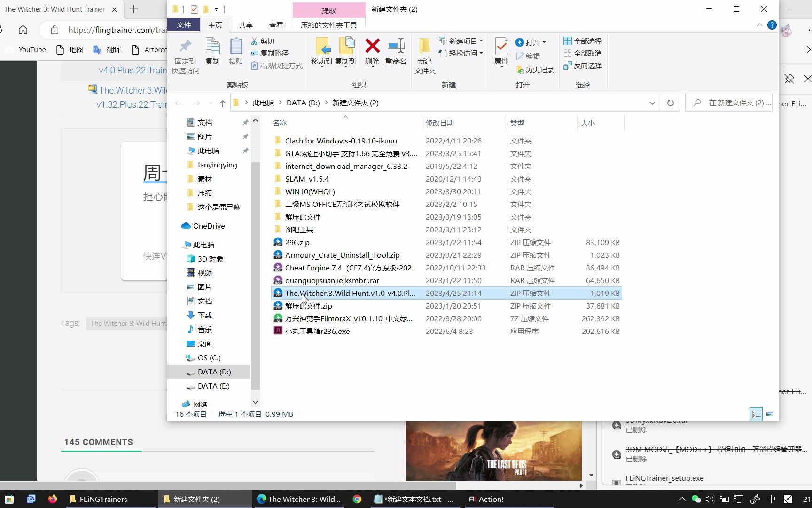Sort by the Name (名称) column header
Image resolution: width=812 pixels, height=508 pixels.
pos(345,123)
